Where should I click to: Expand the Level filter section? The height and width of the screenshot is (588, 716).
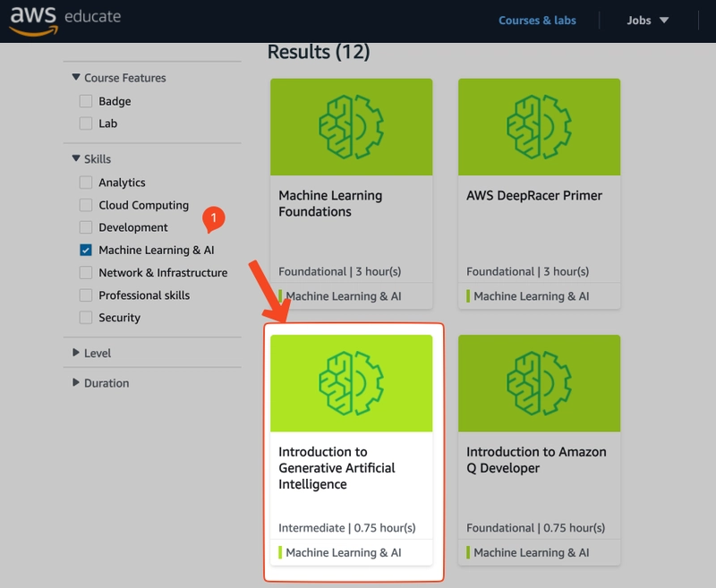(x=92, y=353)
